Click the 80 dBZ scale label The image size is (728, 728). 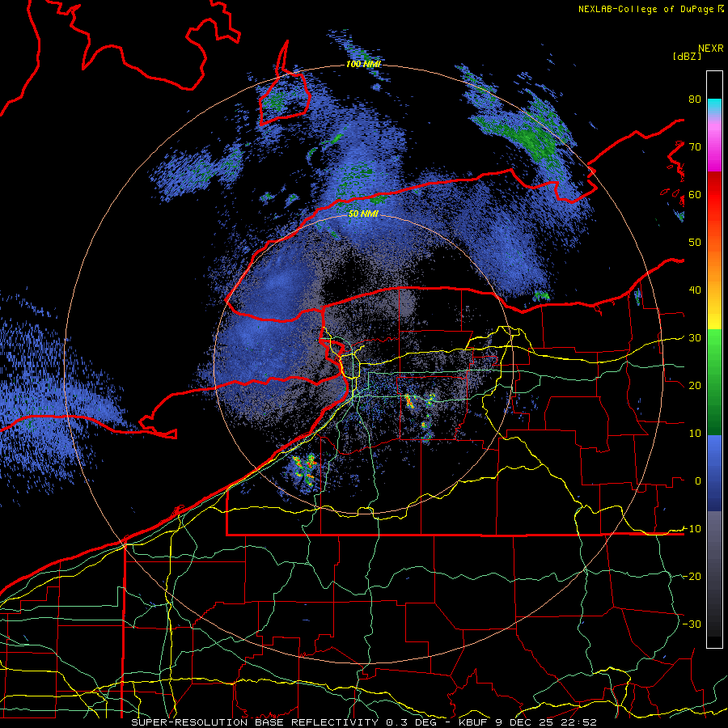coord(695,99)
